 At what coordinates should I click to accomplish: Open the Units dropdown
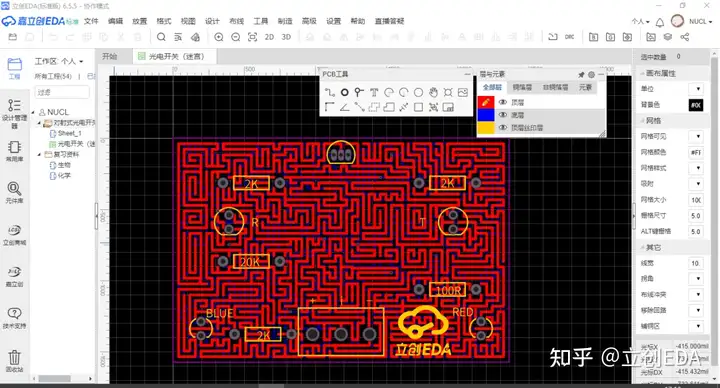[x=696, y=89]
